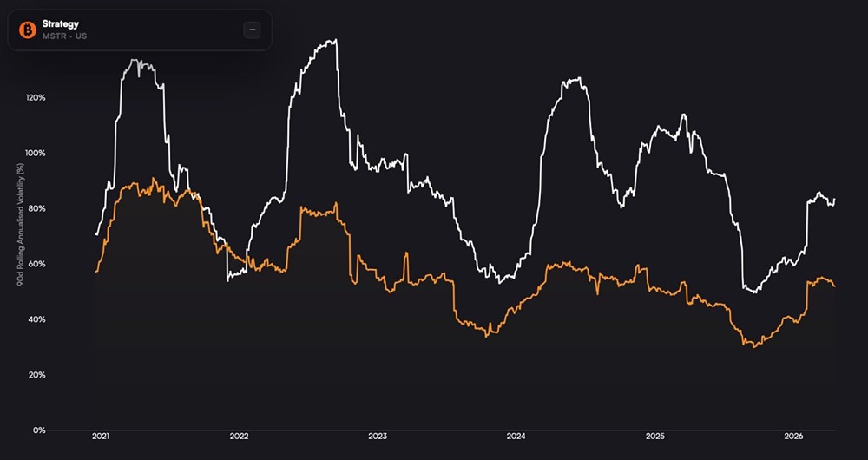The image size is (868, 460).
Task: Click the 2022 x-axis label
Action: tap(240, 437)
